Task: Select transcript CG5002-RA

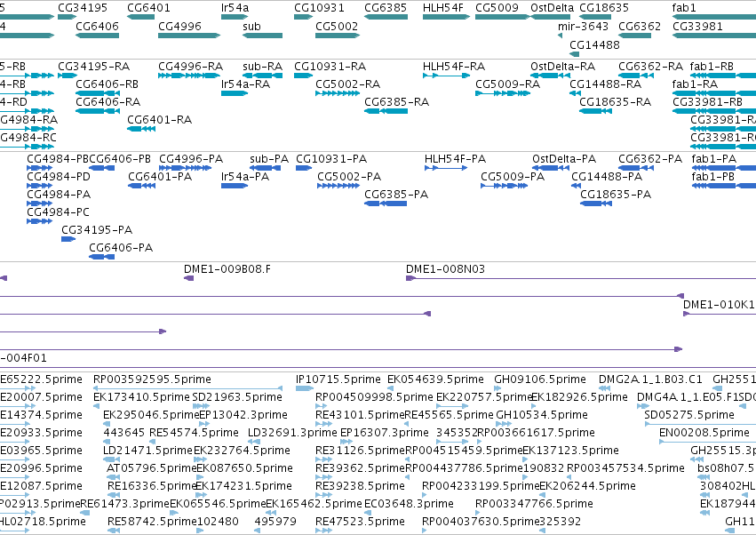Action: 338,93
